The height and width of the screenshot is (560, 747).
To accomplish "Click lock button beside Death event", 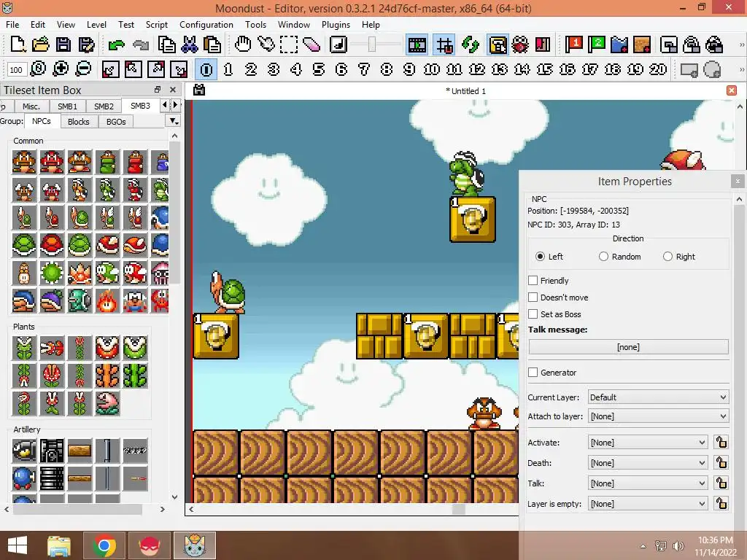I will coord(721,463).
